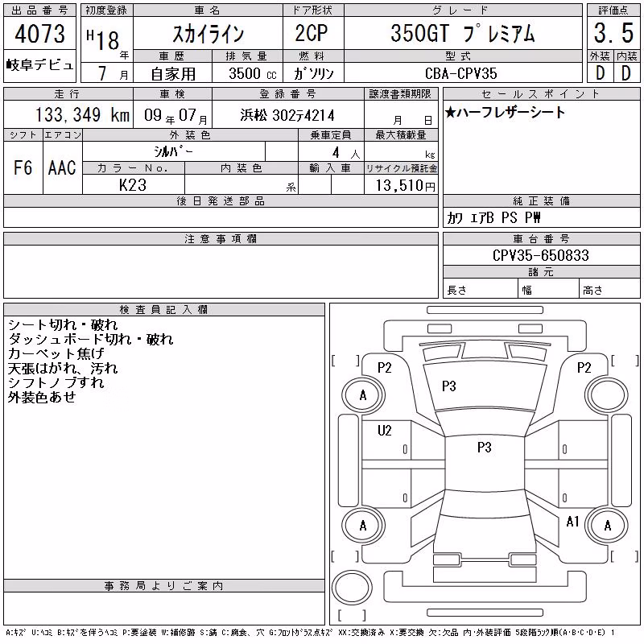Click the rear-left wheel marked A
Image resolution: width=644 pixels, height=644 pixels.
click(363, 526)
